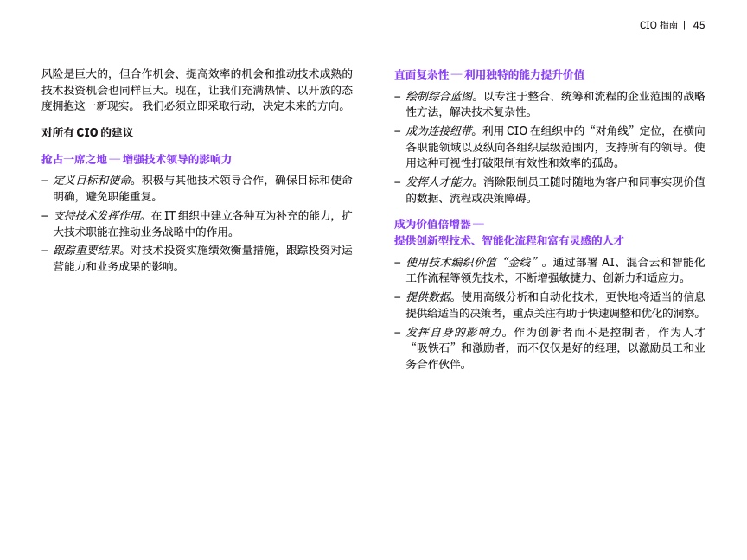Click the opening paragraph starting with "风险是巨大的"

point(197,90)
